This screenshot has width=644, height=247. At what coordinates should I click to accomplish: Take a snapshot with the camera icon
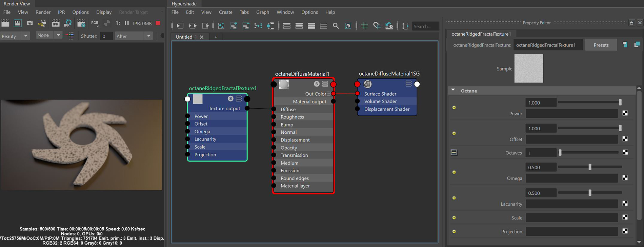click(x=30, y=23)
